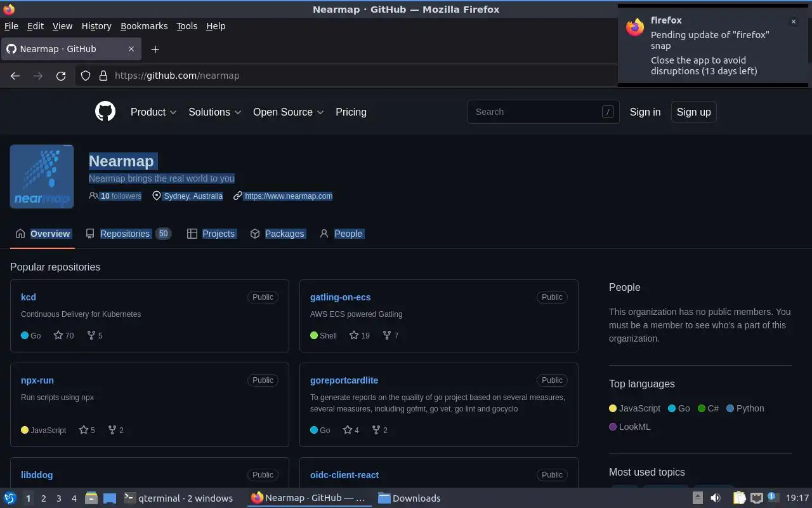Switch to qterminal in the taskbar
Screen dimensions: 812x508
point(178,498)
